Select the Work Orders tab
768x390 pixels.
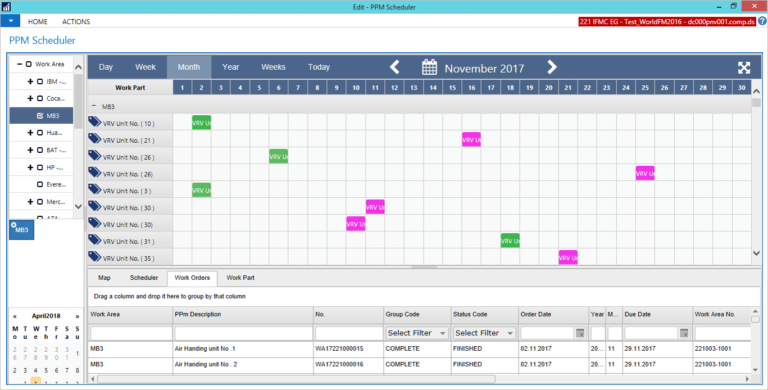click(x=192, y=278)
